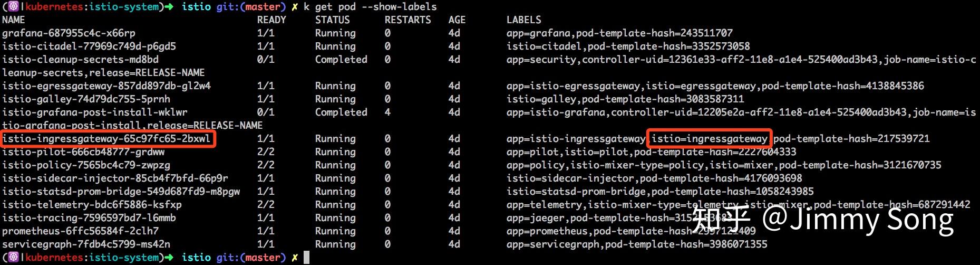Click the prometheus-6ffc56584f-2clh7 pod name
Screen dimensions: 980x265
tap(80, 231)
